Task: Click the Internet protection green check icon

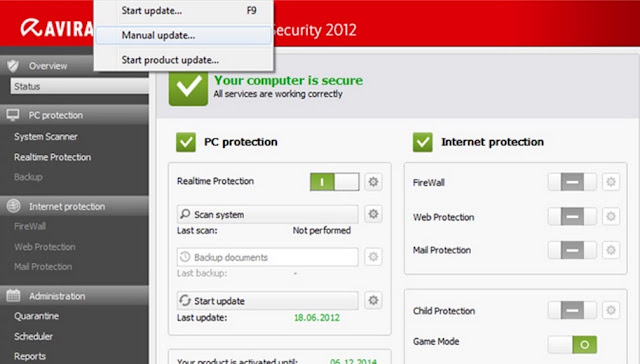Action: pos(422,142)
